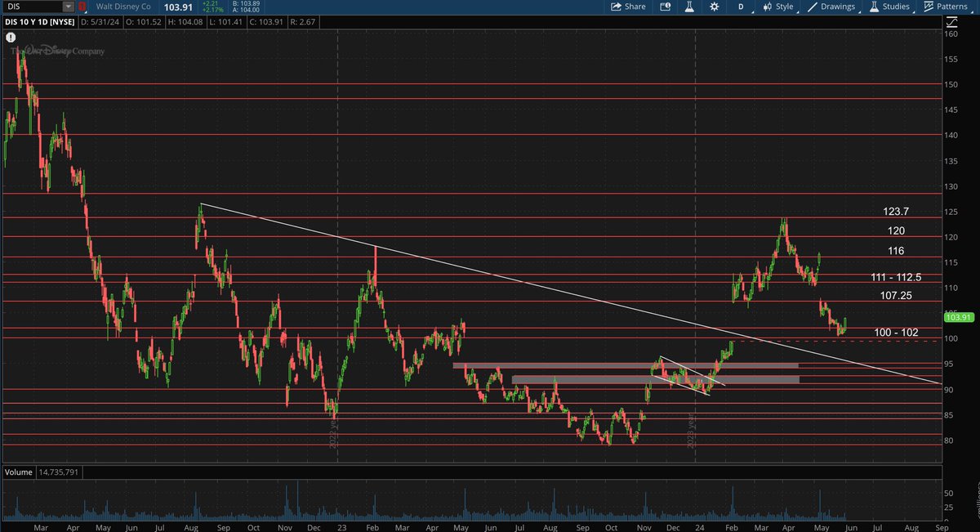980x532 pixels.
Task: Open the Style dropdown
Action: [784, 7]
